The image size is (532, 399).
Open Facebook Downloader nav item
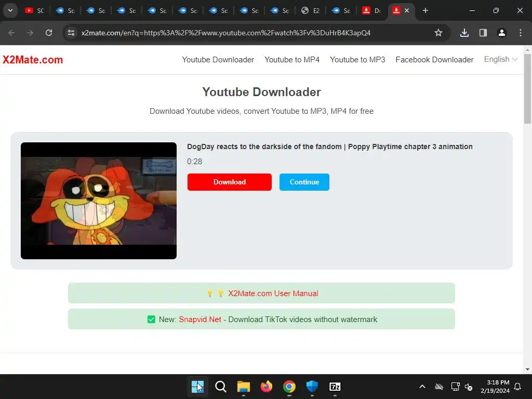[x=434, y=60]
